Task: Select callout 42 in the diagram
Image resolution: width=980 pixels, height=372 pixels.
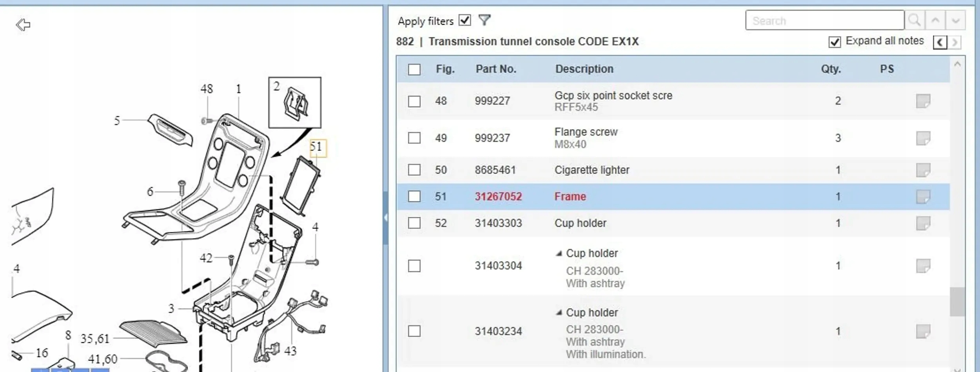Action: [x=206, y=258]
